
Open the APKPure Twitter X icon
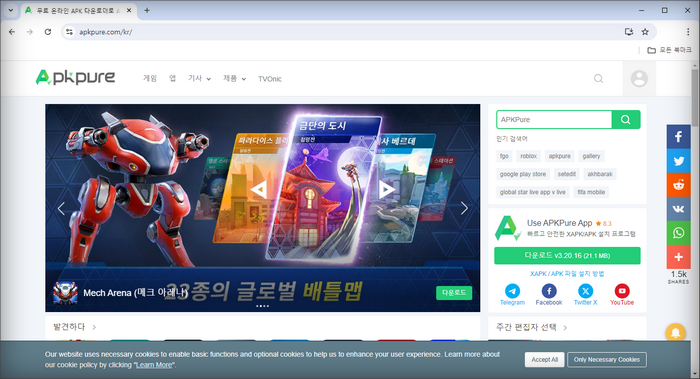pos(585,291)
